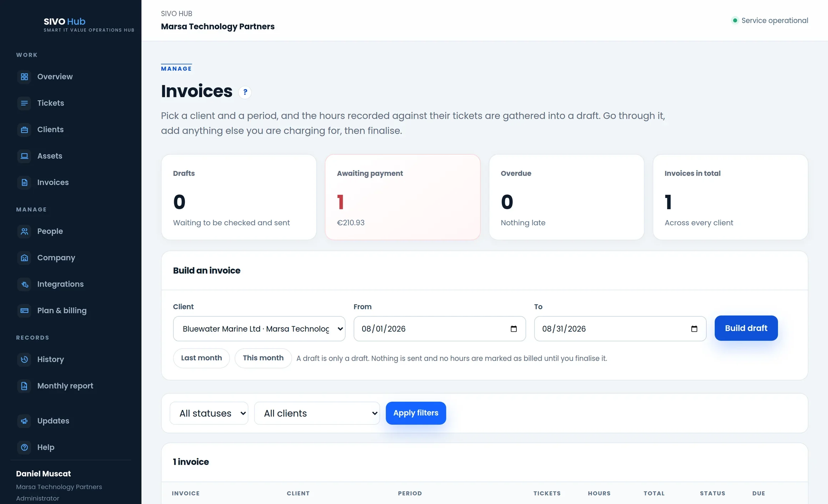Open the All statuses filter dropdown
Image resolution: width=828 pixels, height=504 pixels.
point(209,413)
